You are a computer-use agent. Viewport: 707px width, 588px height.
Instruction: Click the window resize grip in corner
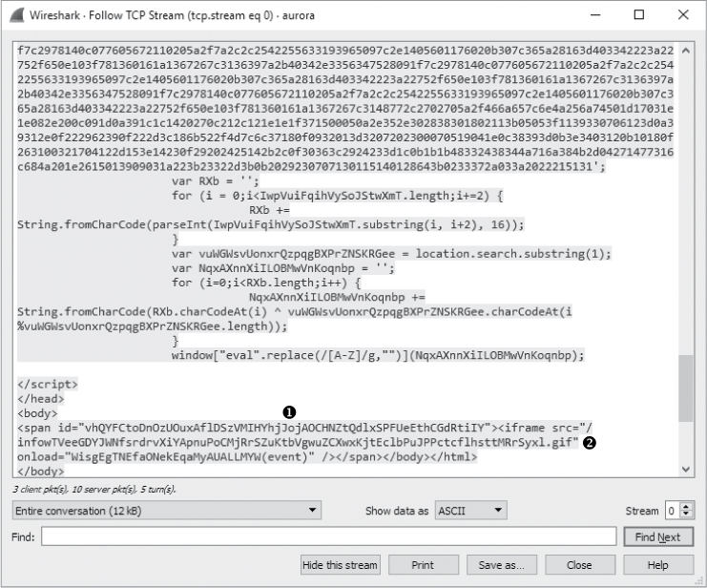[x=700, y=581]
